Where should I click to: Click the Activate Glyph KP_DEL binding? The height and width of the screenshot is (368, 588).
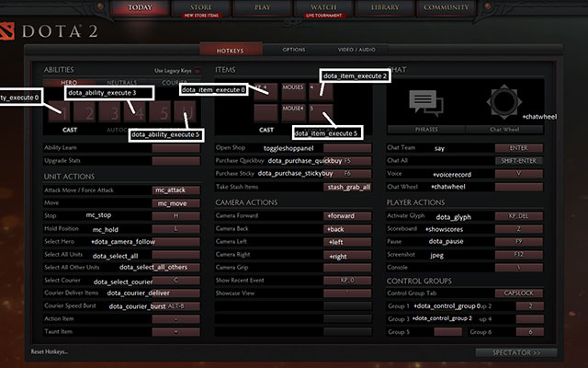tap(518, 216)
